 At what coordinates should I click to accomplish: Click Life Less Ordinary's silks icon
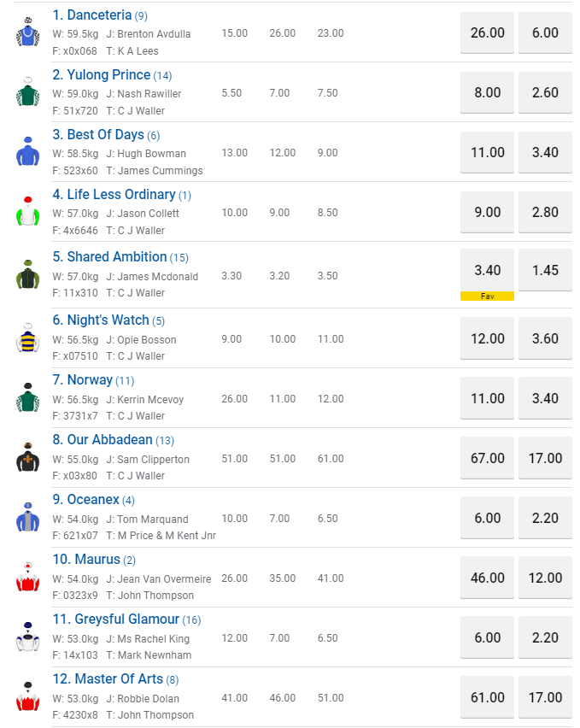click(27, 212)
